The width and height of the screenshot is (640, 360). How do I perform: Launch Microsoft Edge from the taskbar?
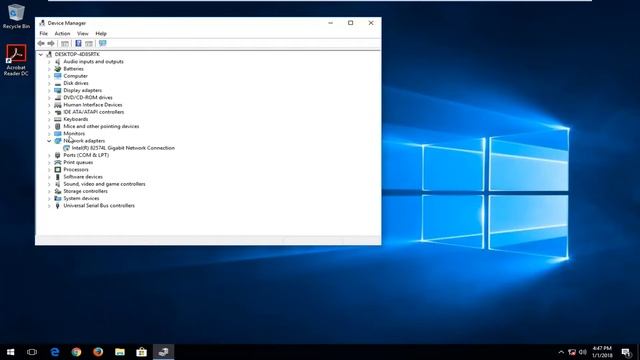tap(55, 352)
